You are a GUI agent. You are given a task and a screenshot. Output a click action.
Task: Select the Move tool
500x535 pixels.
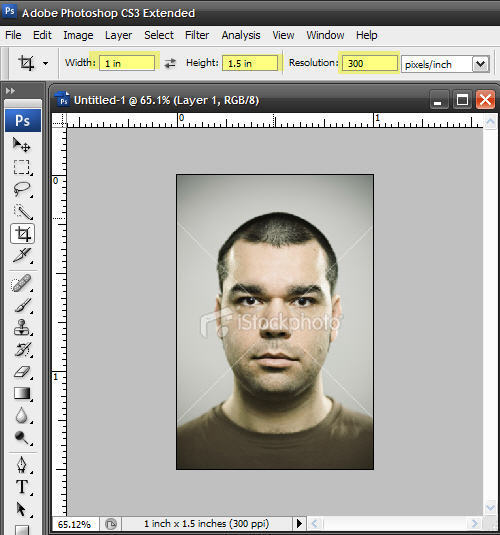pyautogui.click(x=22, y=145)
